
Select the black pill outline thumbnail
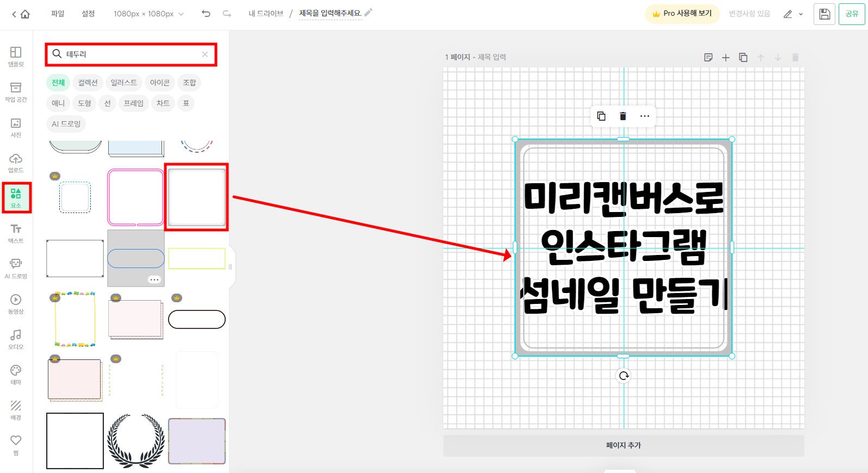[x=197, y=319]
